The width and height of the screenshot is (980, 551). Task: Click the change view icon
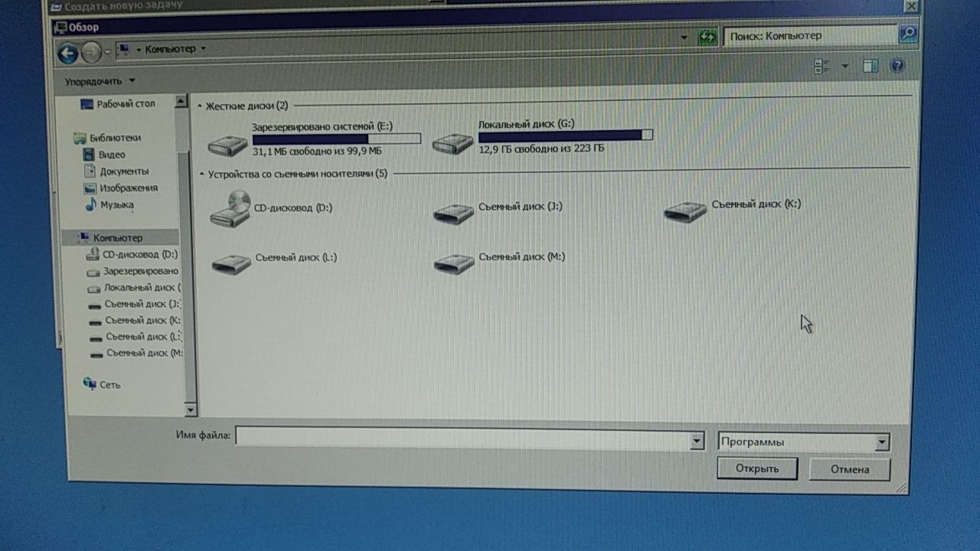click(822, 67)
